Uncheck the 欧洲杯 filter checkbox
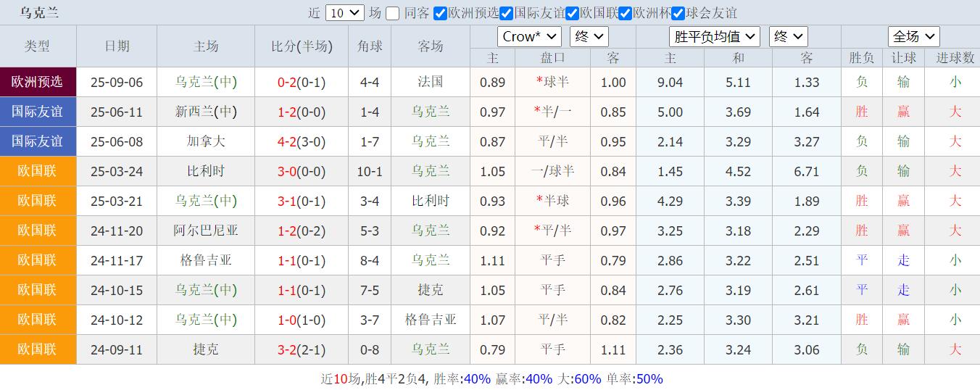The image size is (980, 390). 626,13
